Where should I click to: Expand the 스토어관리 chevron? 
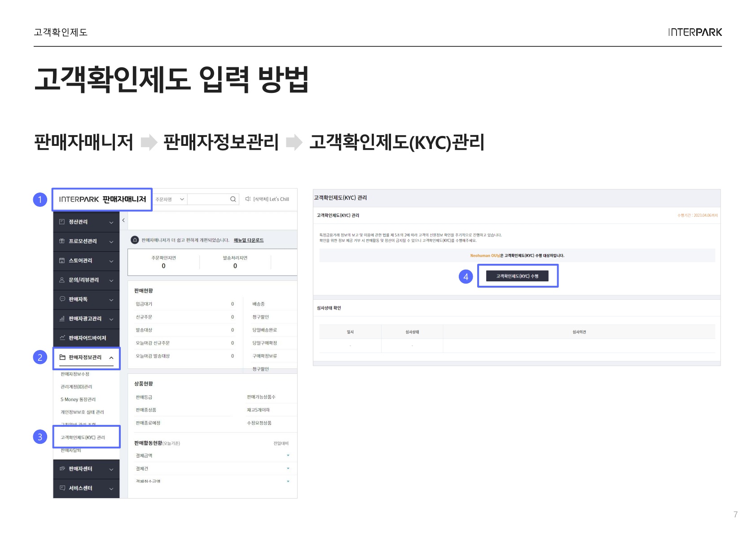(111, 261)
